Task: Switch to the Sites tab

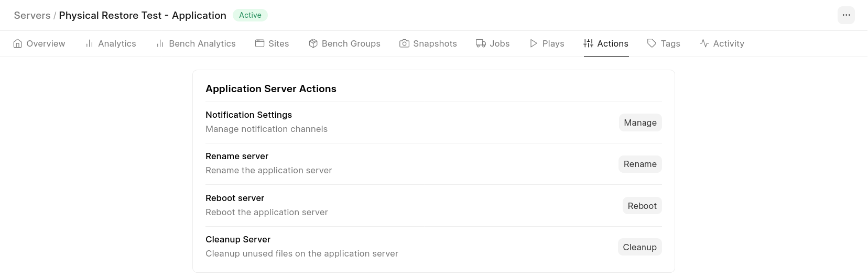Action: click(x=278, y=43)
